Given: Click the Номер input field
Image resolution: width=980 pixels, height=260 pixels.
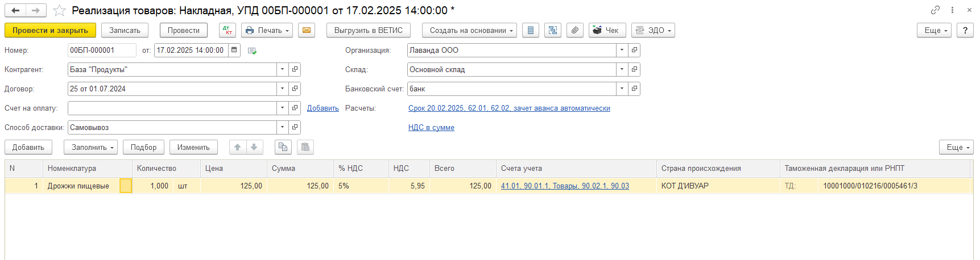Looking at the screenshot, I should click(x=101, y=50).
